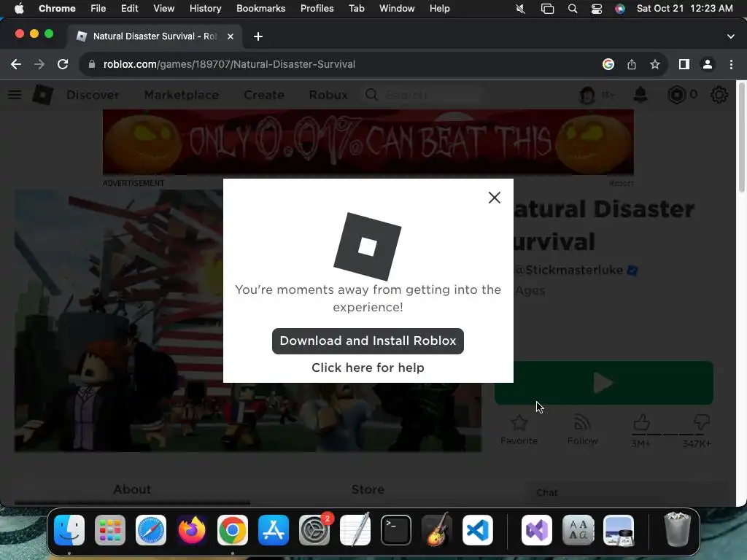Select the Natural Disaster Survival tab
Viewport: 747px width, 560px height.
tap(155, 36)
